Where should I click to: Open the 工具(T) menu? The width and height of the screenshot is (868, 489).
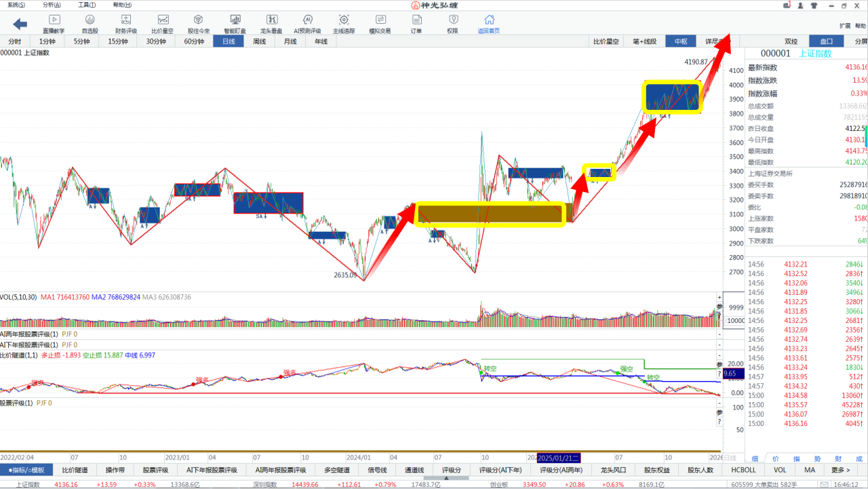tap(87, 5)
